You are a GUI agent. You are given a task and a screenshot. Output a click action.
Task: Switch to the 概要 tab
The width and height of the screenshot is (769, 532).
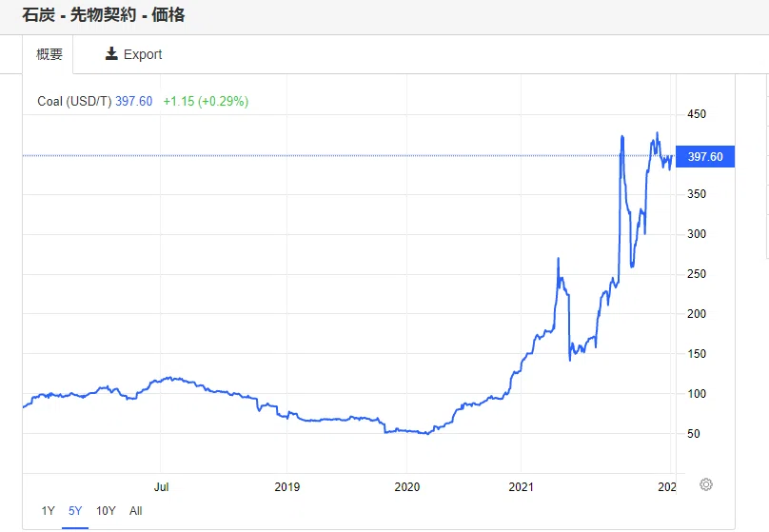49,54
